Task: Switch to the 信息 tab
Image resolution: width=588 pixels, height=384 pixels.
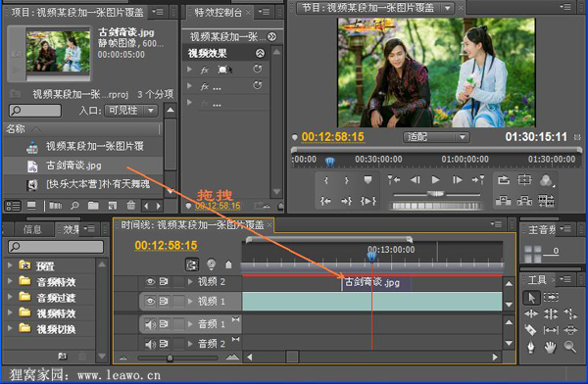Action: (x=32, y=229)
